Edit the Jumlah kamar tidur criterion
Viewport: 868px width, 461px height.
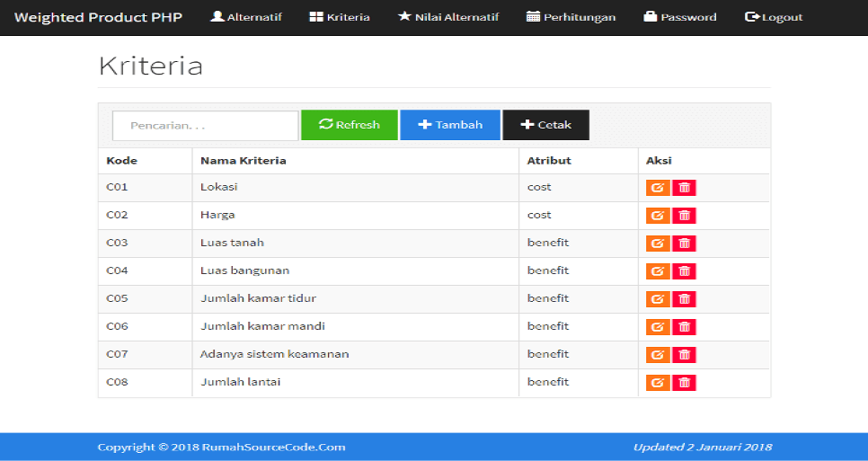point(658,299)
